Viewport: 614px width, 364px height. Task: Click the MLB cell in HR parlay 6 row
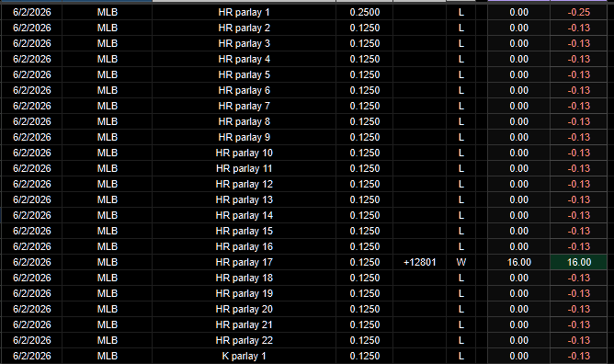[108, 90]
